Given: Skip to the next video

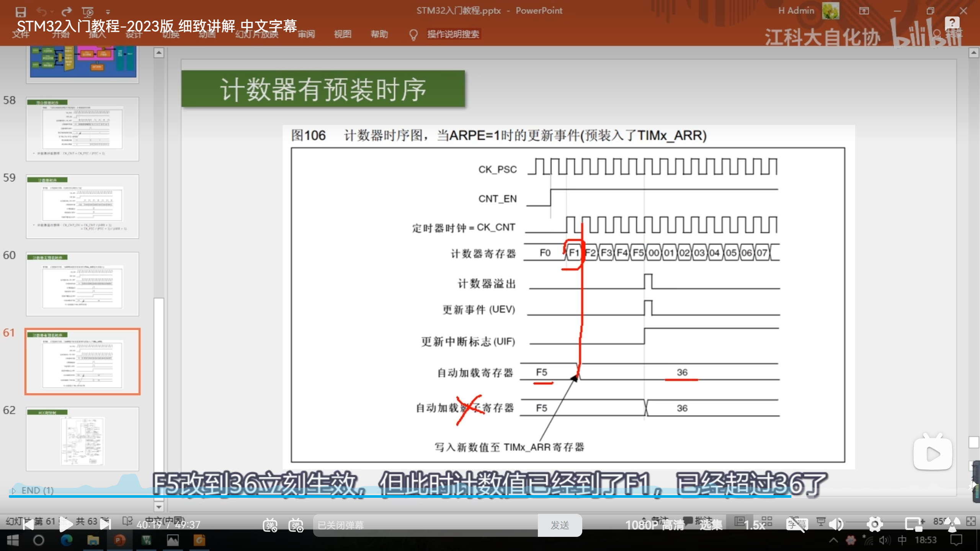Looking at the screenshot, I should coord(105,525).
